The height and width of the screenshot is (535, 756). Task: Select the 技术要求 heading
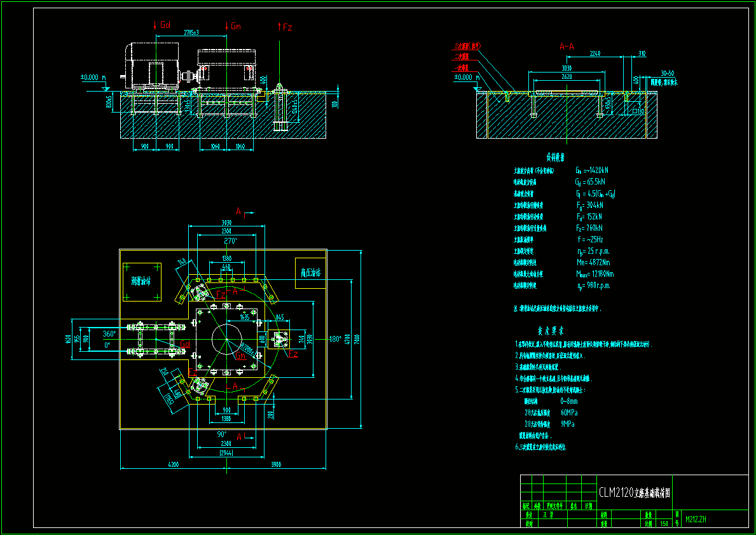(x=551, y=331)
